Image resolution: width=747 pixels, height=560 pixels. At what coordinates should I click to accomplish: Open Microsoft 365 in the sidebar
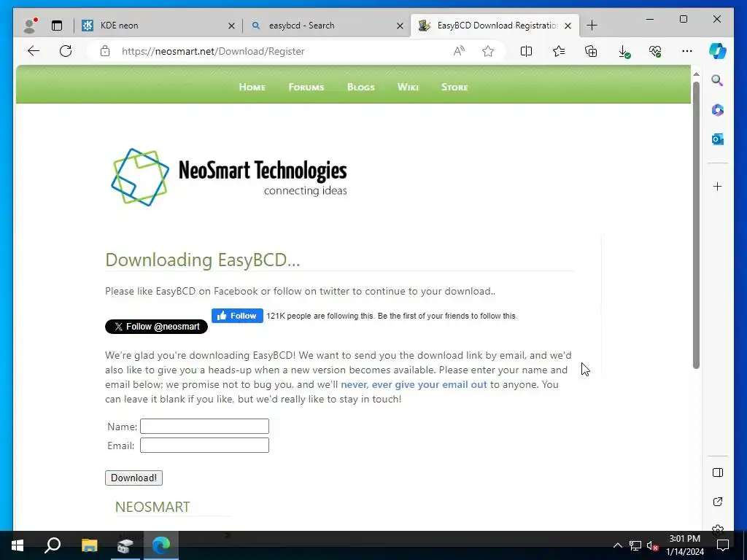718,110
